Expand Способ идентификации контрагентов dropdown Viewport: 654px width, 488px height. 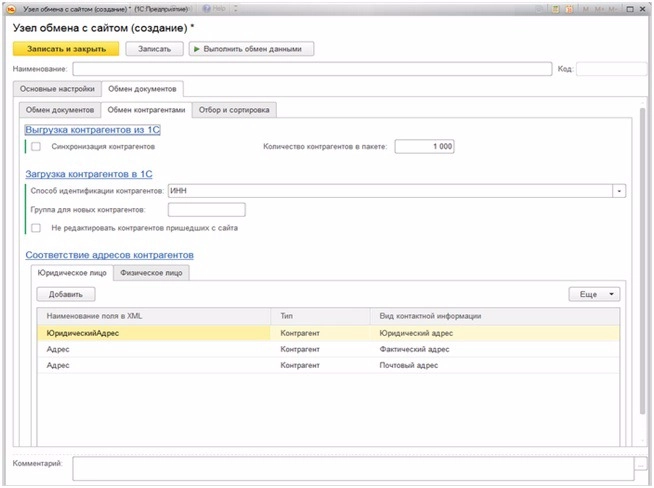coord(619,190)
